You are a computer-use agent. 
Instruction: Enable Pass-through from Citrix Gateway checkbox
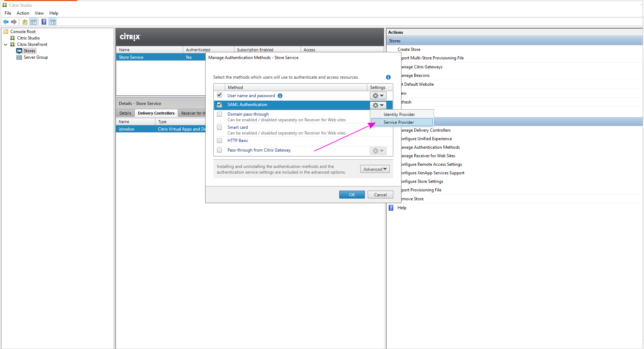coord(219,150)
